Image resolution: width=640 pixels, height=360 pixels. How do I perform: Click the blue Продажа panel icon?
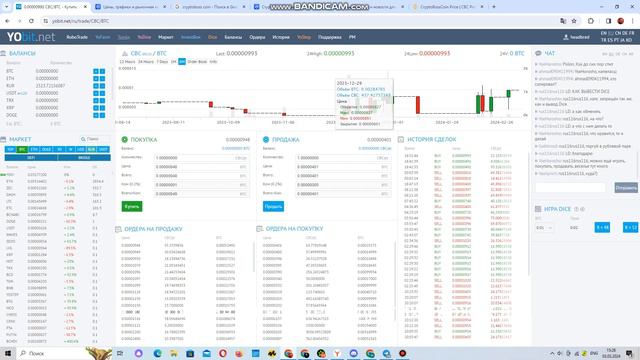pyautogui.click(x=266, y=140)
